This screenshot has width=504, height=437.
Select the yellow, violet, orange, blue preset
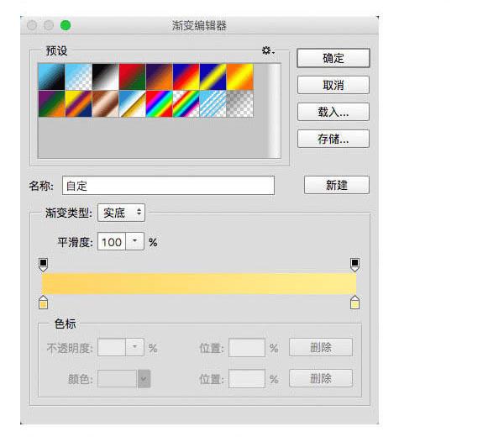(78, 103)
